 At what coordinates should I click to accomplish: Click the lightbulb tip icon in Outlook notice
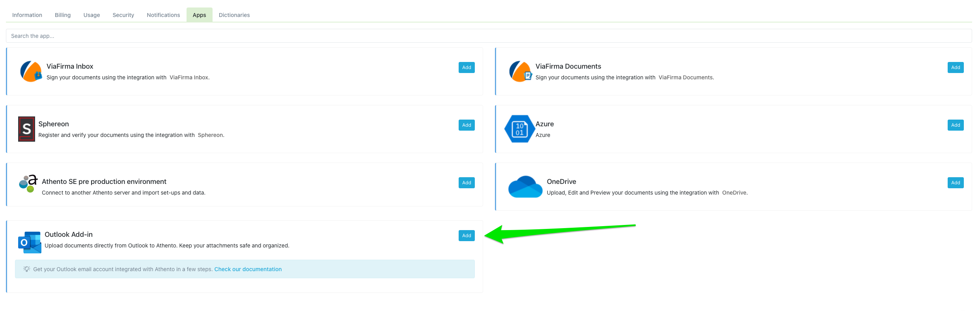pyautogui.click(x=27, y=269)
